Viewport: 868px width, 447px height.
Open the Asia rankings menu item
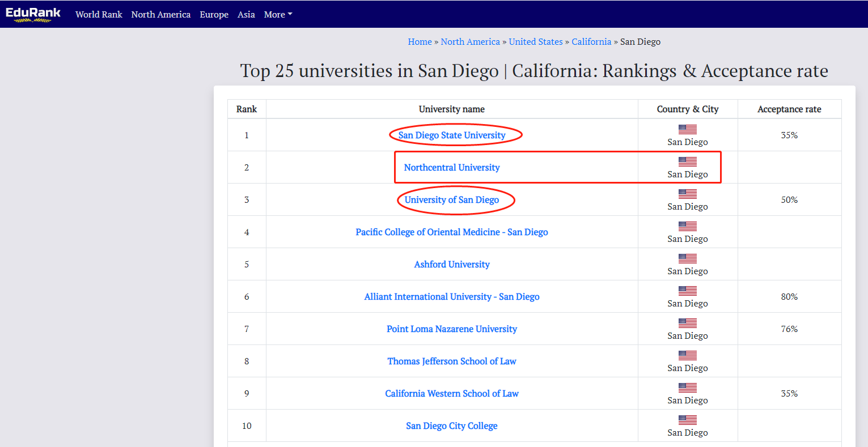(x=246, y=14)
